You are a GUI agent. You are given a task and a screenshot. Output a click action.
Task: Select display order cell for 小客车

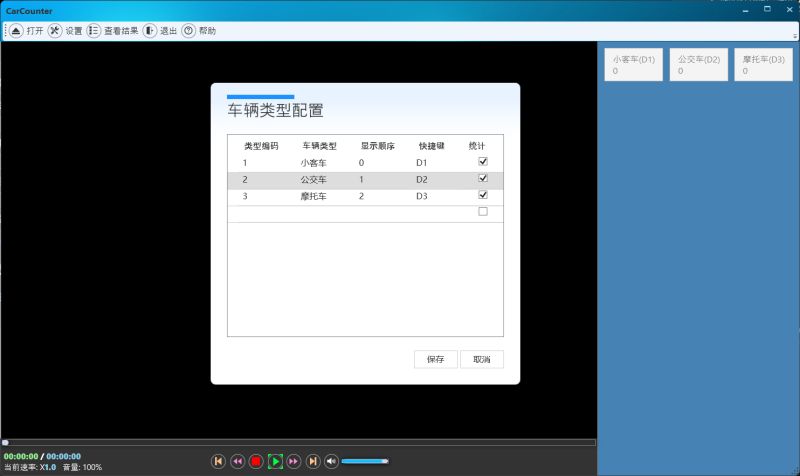361,163
